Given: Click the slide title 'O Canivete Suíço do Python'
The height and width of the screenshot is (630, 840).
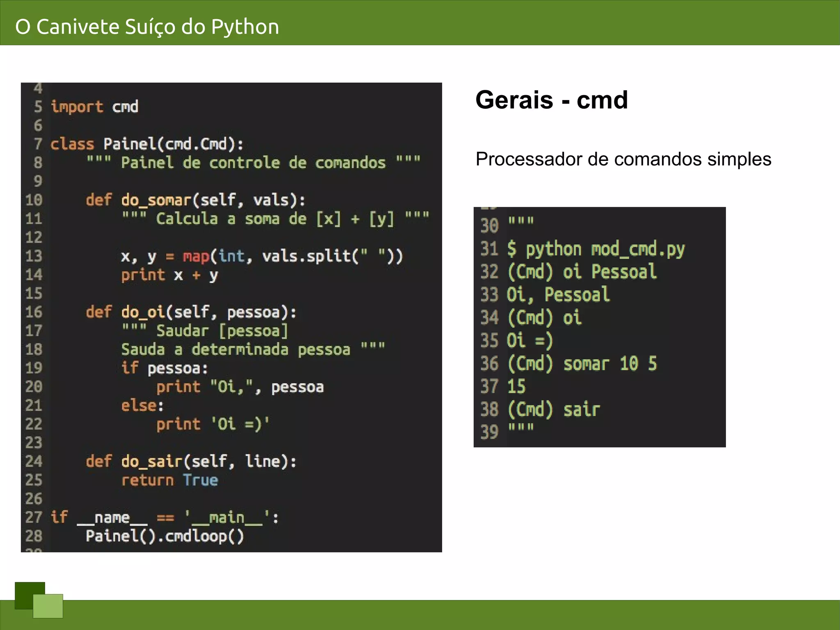Looking at the screenshot, I should [147, 27].
